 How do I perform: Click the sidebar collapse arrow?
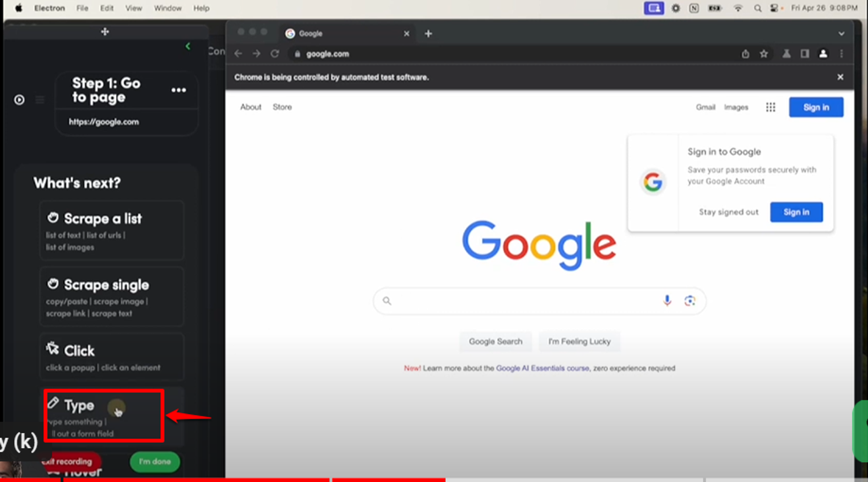[188, 46]
